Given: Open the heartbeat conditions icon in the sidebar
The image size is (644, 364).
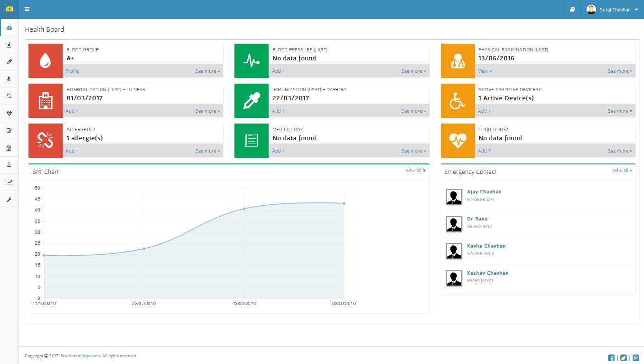Looking at the screenshot, I should 9,113.
